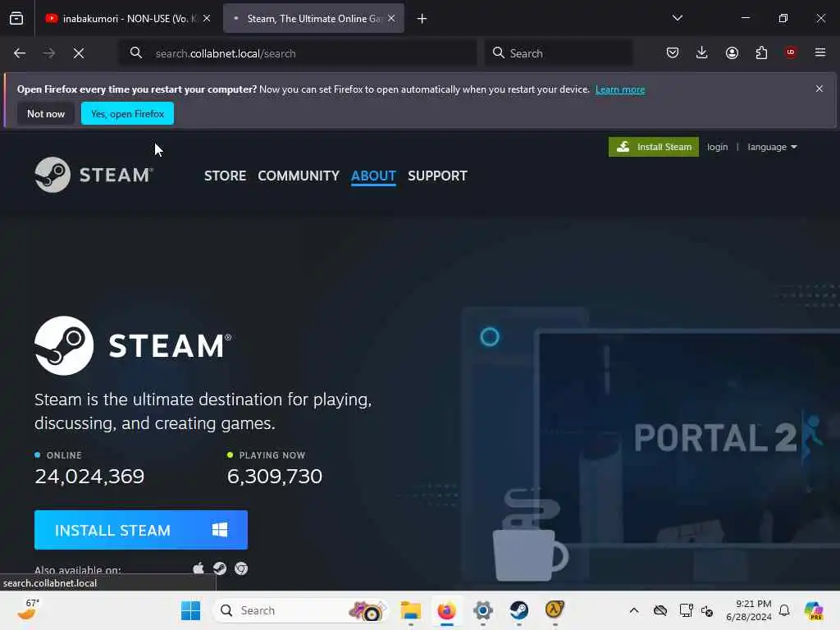Open the notifications bell icon
The width and height of the screenshot is (840, 630).
click(x=784, y=610)
